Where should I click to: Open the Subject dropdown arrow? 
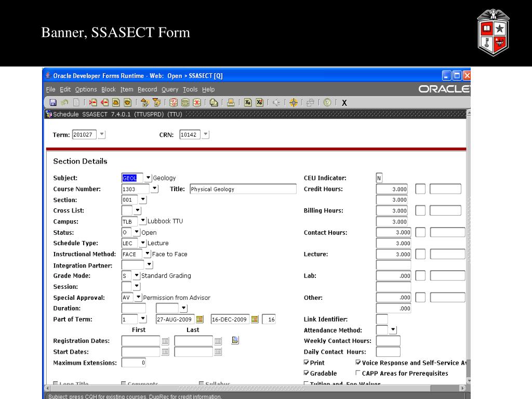(148, 178)
